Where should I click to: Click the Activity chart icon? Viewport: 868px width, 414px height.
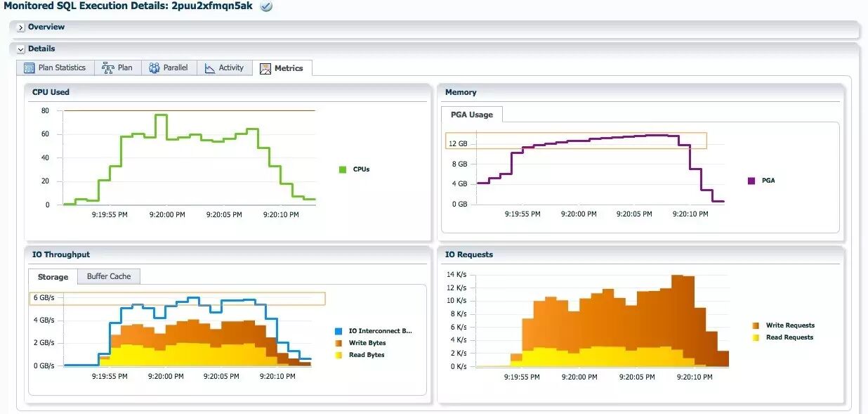(210, 68)
